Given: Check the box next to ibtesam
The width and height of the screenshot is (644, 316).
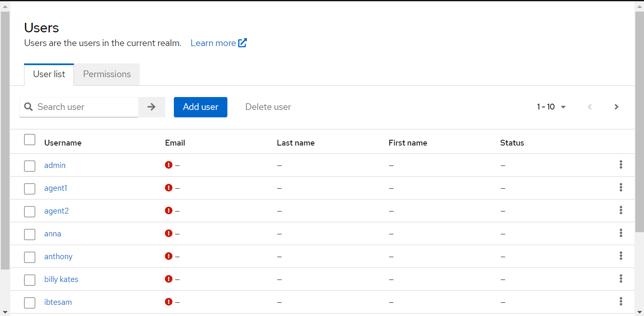Looking at the screenshot, I should pos(29,303).
